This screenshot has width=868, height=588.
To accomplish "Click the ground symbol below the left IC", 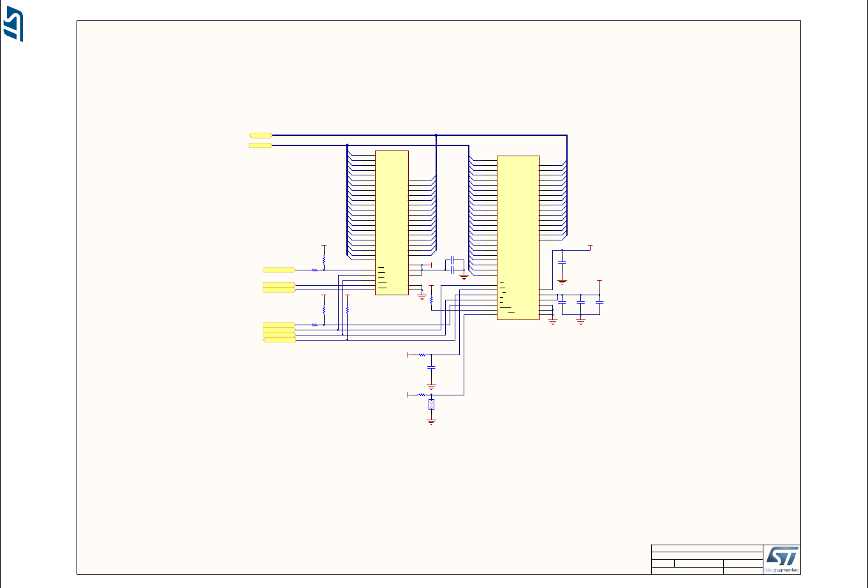I will pos(422,297).
